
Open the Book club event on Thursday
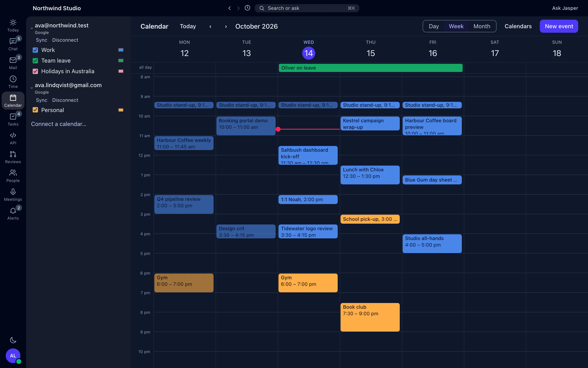(370, 317)
